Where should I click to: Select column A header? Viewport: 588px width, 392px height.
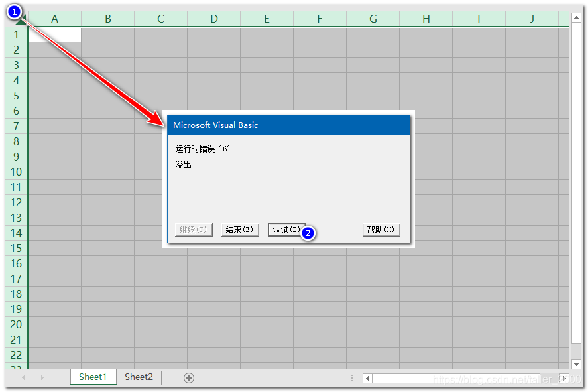tap(54, 19)
